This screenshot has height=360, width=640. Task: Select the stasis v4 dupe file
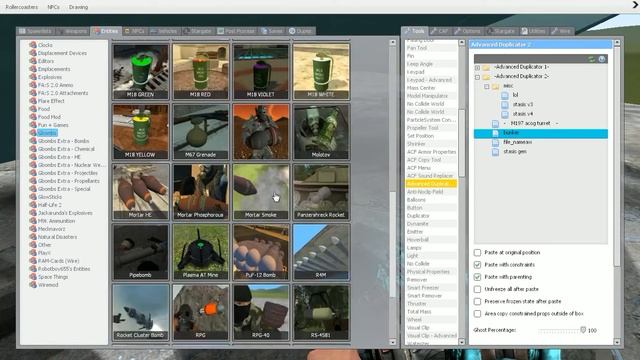tap(523, 114)
